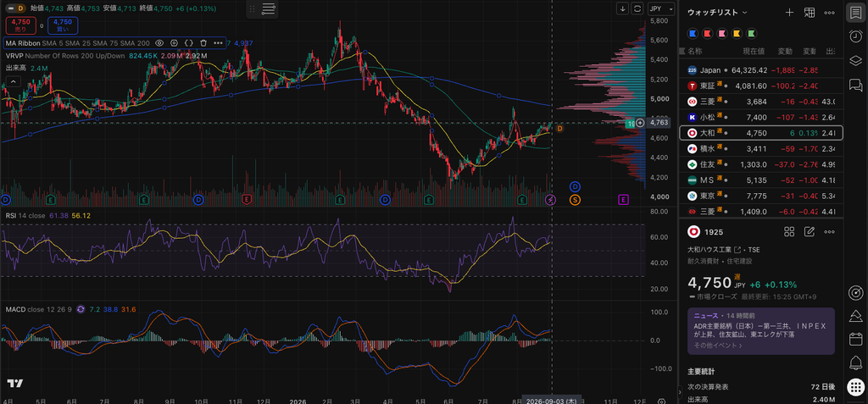The image size is (868, 404).
Task: Toggle MA Ribbon visibility eye icon
Action: point(159,42)
